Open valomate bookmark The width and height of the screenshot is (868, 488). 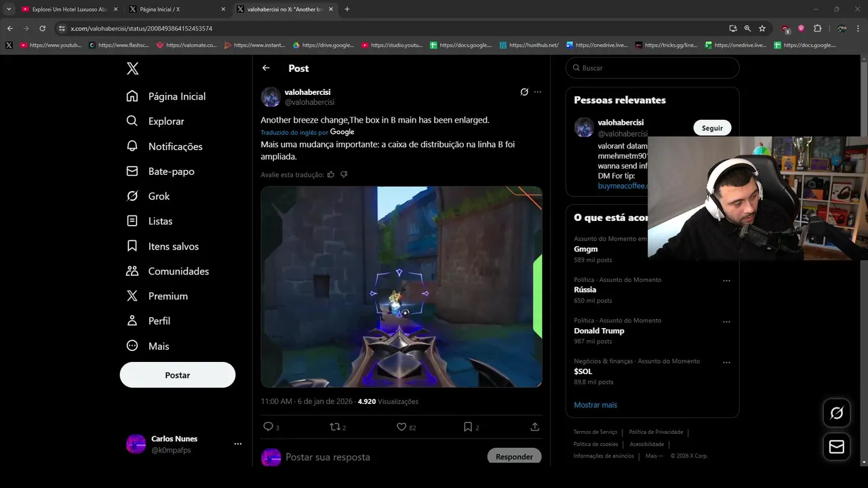pyautogui.click(x=186, y=45)
